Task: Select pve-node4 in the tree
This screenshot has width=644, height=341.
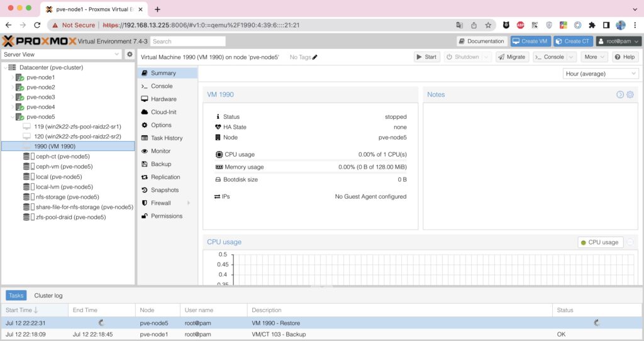Action: click(41, 107)
